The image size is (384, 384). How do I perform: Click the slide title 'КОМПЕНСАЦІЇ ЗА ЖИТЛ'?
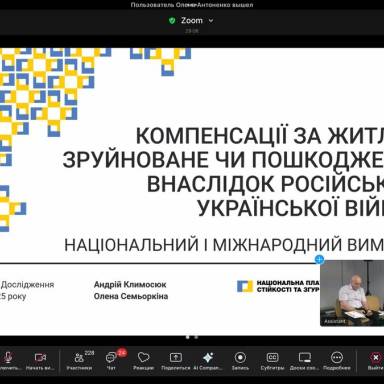[x=260, y=136]
